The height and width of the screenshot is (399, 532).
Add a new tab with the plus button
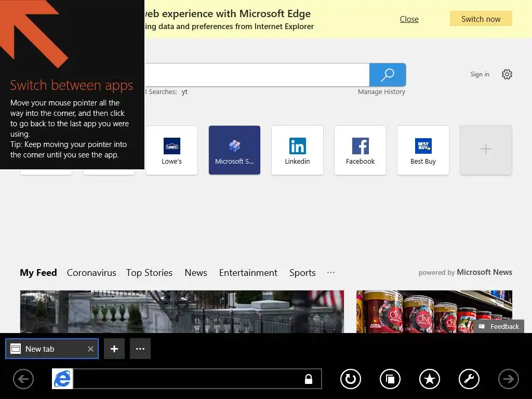click(x=114, y=349)
